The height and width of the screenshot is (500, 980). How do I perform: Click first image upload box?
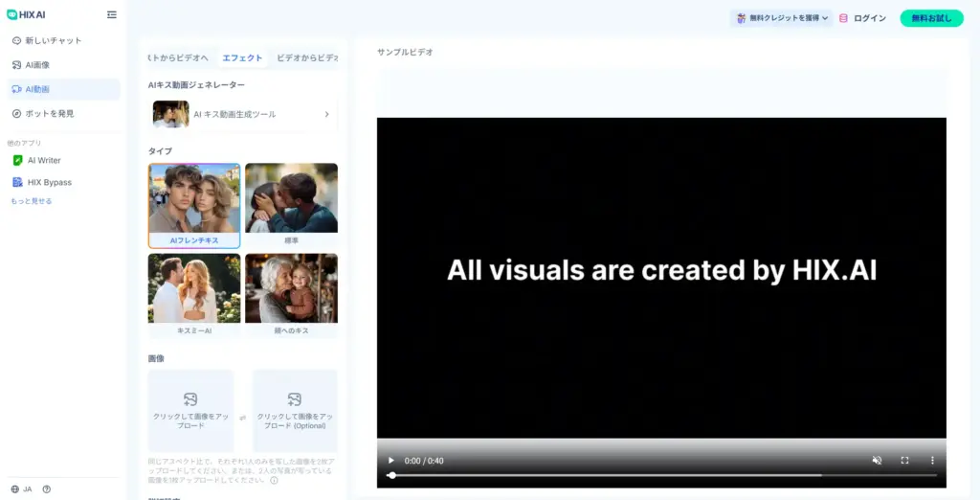click(x=190, y=411)
